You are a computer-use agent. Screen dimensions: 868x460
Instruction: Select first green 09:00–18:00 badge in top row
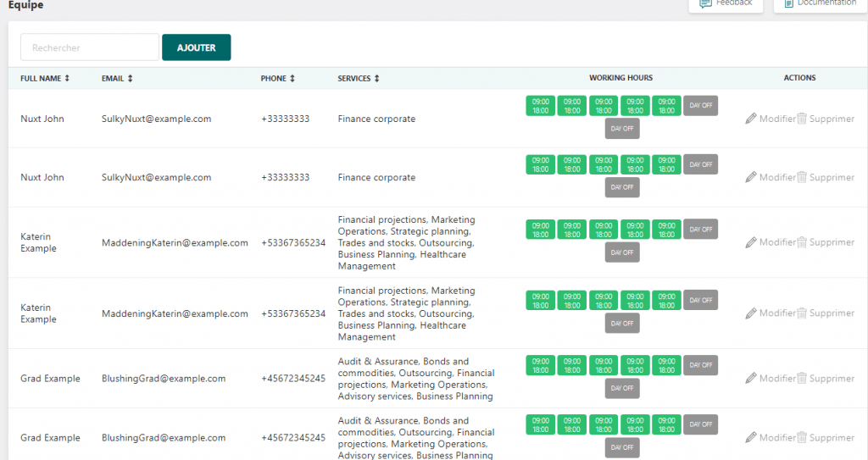point(541,106)
